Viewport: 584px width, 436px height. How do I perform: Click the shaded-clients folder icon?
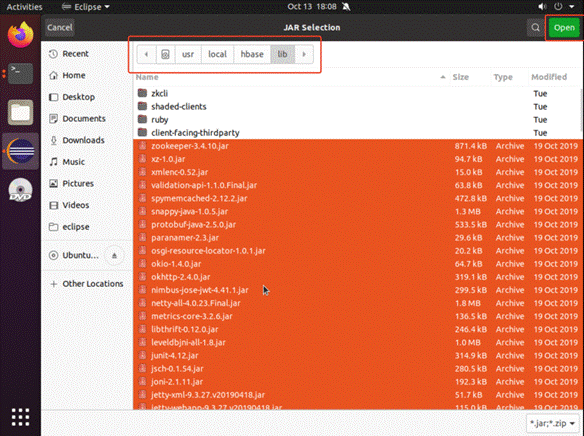point(142,106)
